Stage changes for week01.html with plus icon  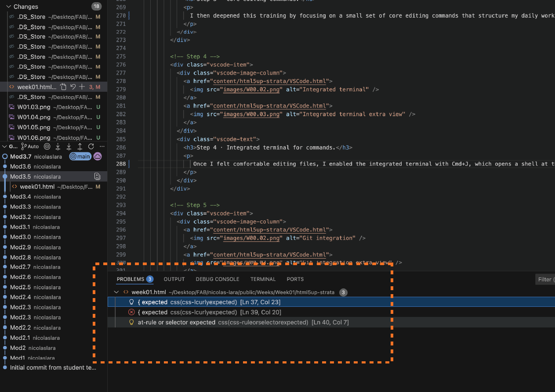click(x=82, y=87)
